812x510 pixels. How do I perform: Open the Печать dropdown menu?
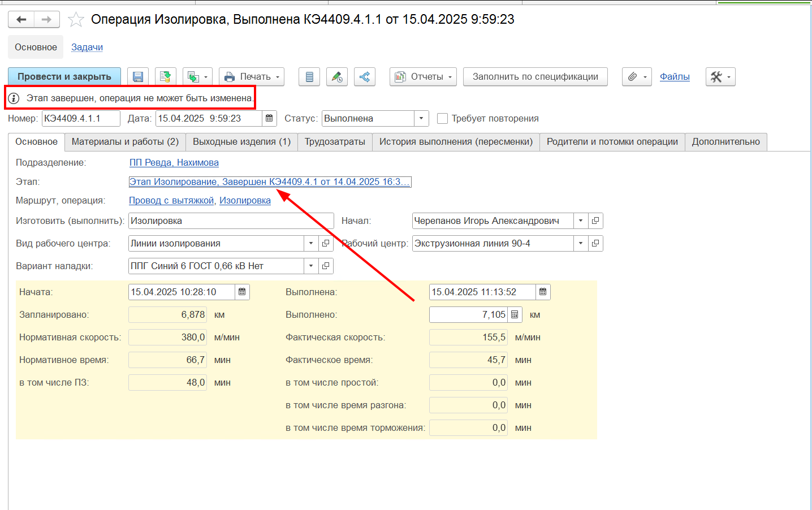pos(252,77)
